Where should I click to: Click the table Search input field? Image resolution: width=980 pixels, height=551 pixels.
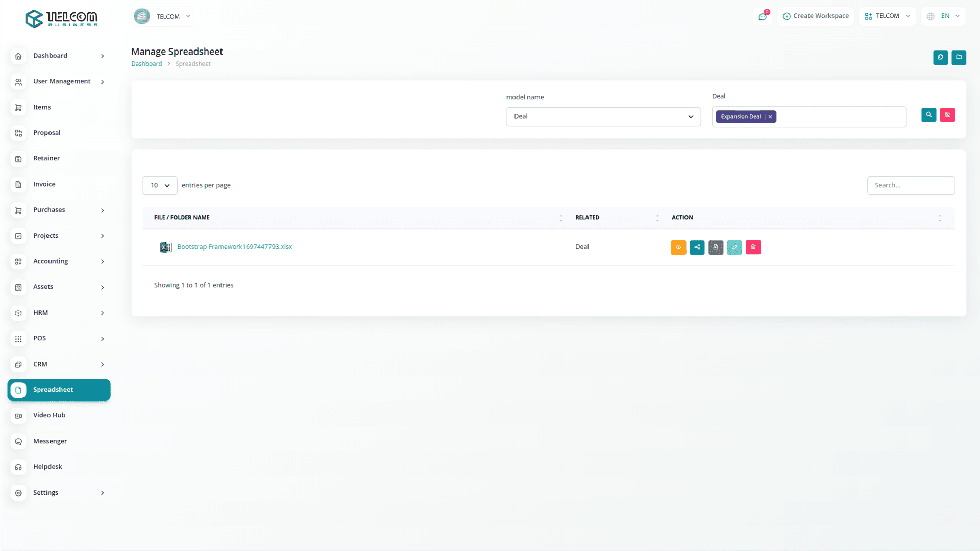(911, 185)
